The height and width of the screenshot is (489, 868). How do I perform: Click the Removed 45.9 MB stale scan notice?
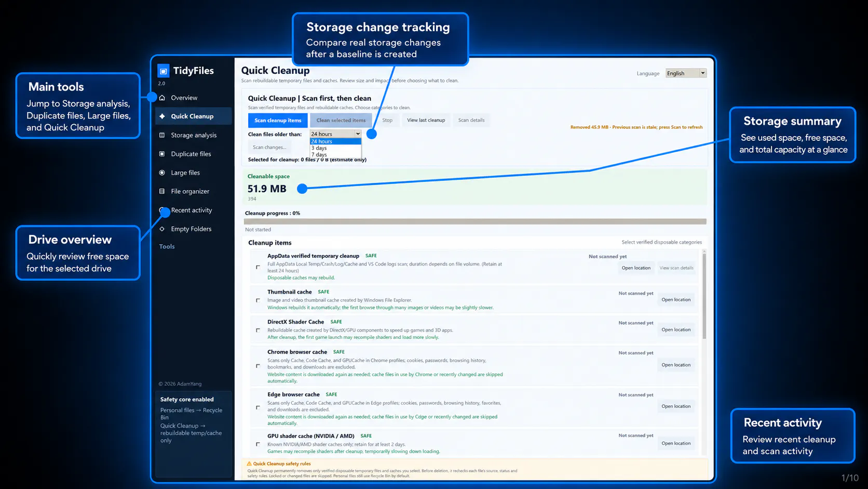pos(636,127)
